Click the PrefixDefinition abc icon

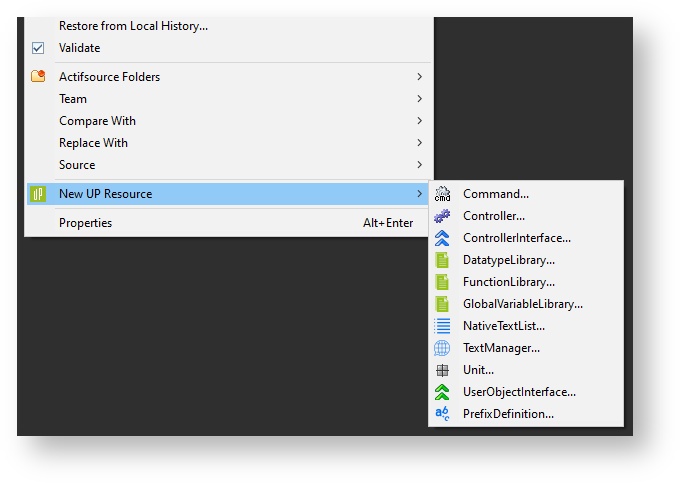coord(442,414)
